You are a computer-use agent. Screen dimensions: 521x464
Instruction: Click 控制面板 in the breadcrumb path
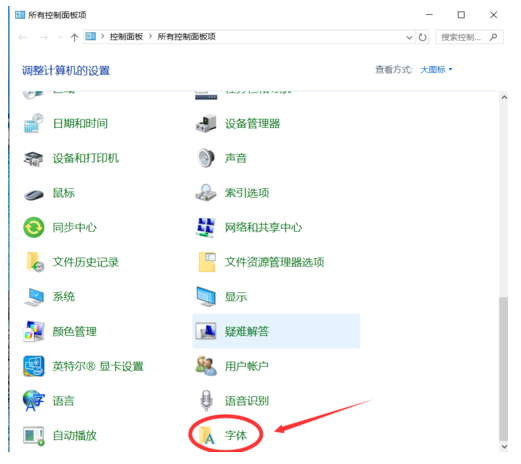(126, 37)
